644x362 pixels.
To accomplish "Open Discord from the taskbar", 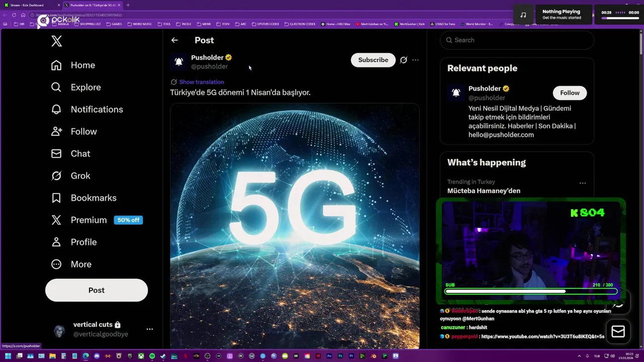I will (97, 356).
